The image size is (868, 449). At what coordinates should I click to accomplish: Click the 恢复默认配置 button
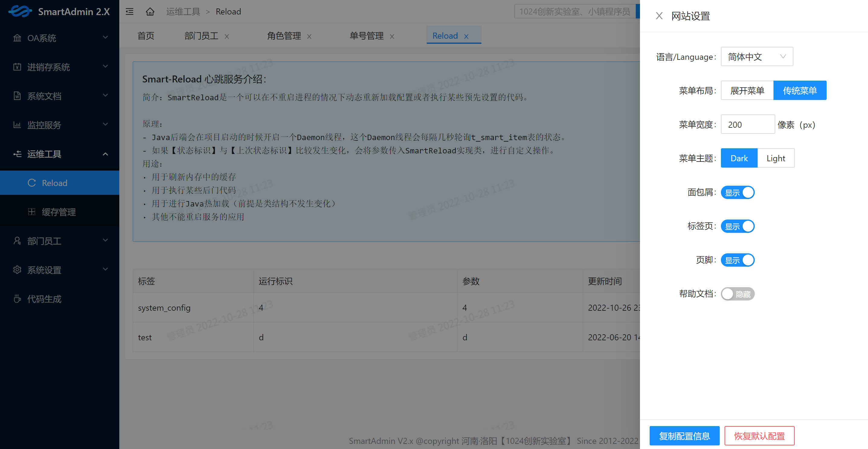pos(759,436)
